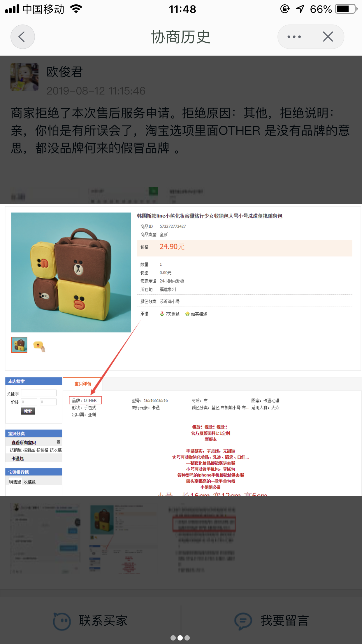Click the minimum 价格 input field
This screenshot has height=644, width=362.
[x=29, y=402]
